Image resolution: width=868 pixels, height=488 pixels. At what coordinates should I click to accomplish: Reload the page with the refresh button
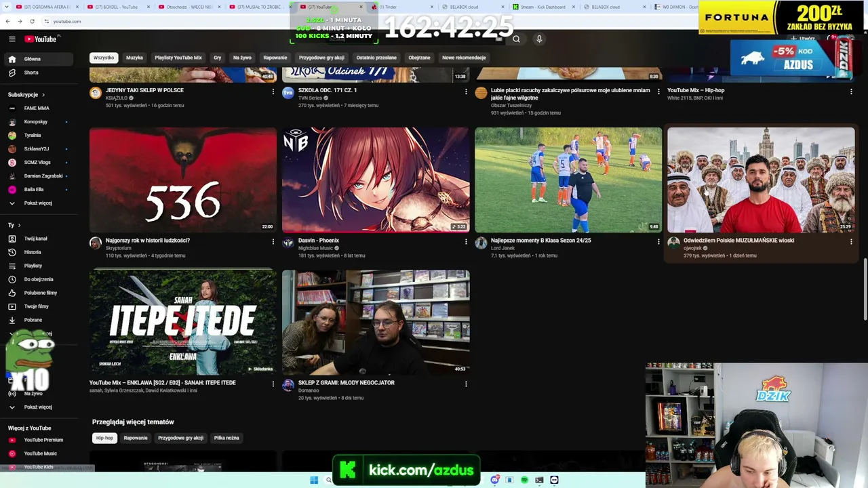32,21
